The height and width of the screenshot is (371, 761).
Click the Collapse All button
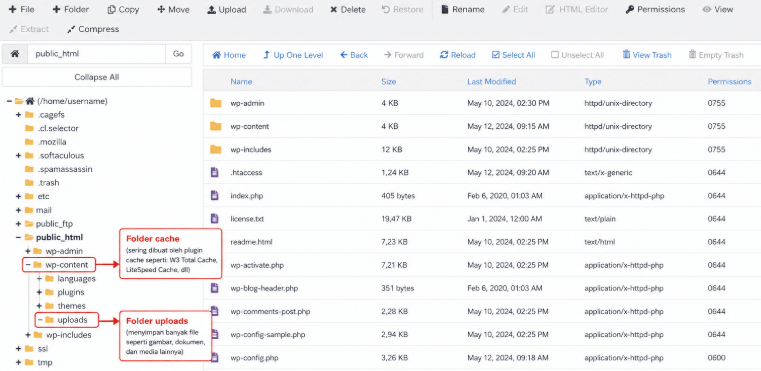point(97,77)
